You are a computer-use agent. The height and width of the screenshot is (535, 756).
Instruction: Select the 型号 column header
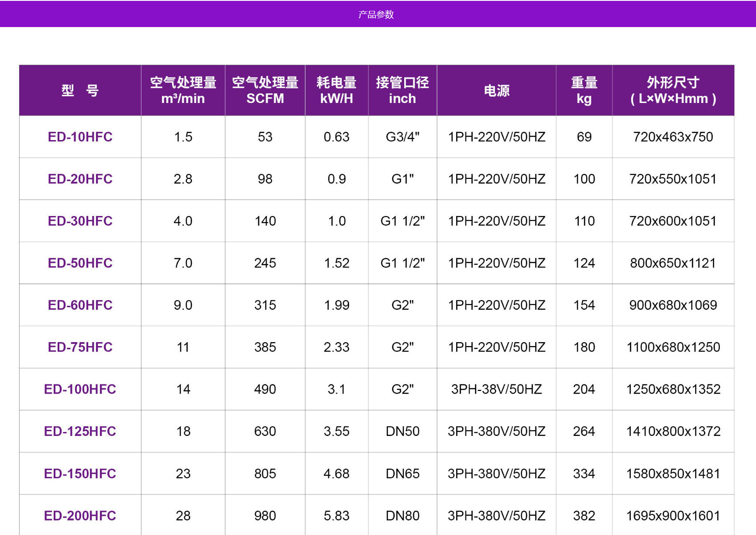point(80,90)
